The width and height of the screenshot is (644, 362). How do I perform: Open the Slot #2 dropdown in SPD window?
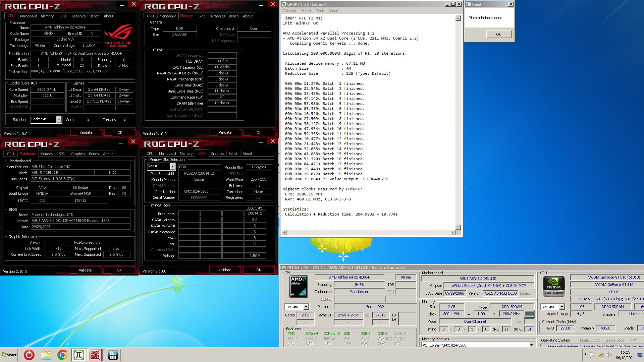[x=172, y=166]
